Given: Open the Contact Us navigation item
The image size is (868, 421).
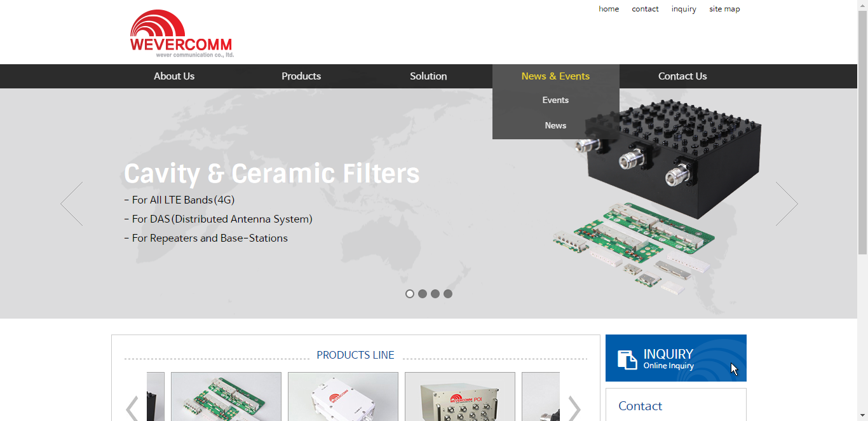Looking at the screenshot, I should (682, 76).
